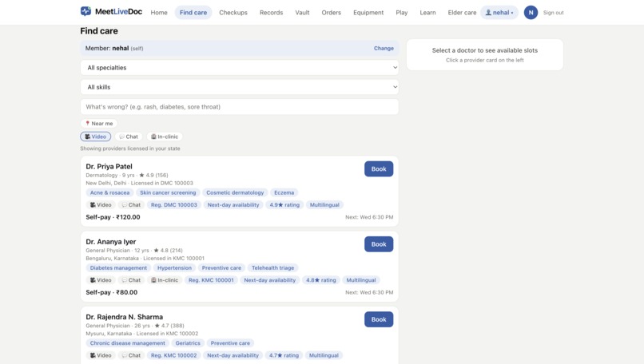Click Dr. Iyer's Preventive care tag
This screenshot has height=364, width=644.
[x=221, y=268]
